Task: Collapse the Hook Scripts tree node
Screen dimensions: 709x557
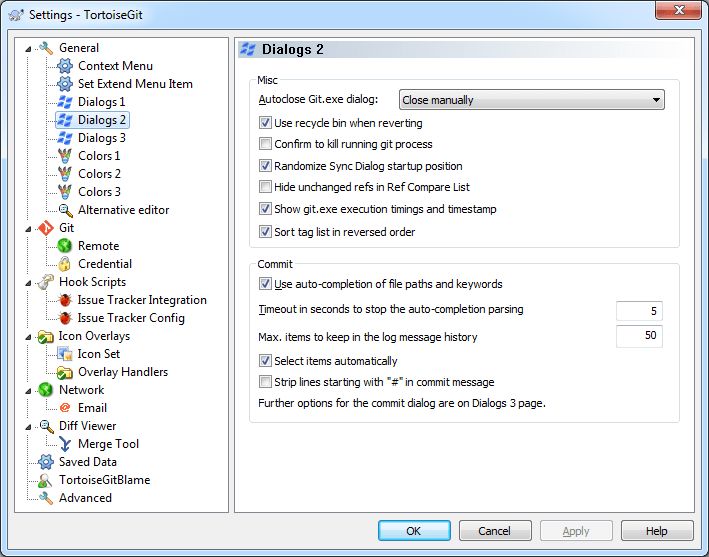Action: pyautogui.click(x=28, y=283)
